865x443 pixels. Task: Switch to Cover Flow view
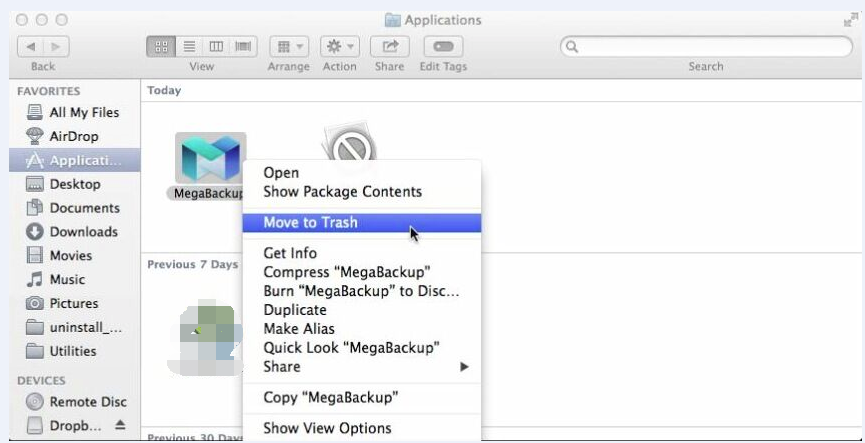tap(243, 47)
